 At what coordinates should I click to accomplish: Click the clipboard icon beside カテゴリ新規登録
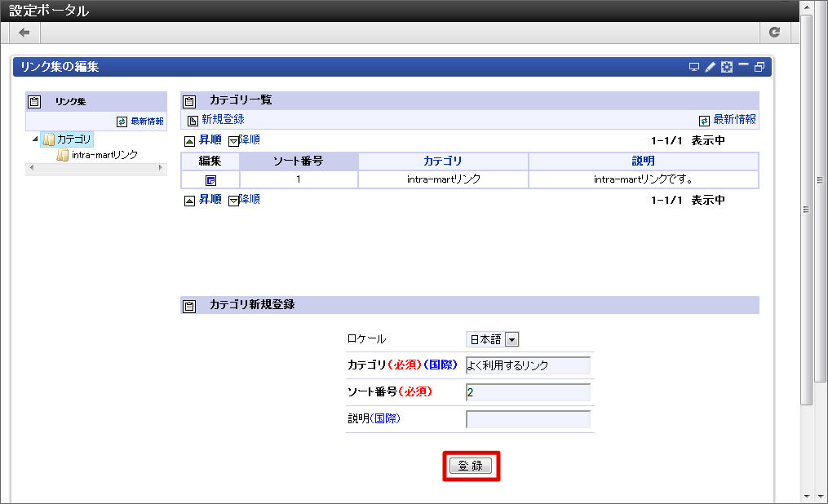point(189,306)
